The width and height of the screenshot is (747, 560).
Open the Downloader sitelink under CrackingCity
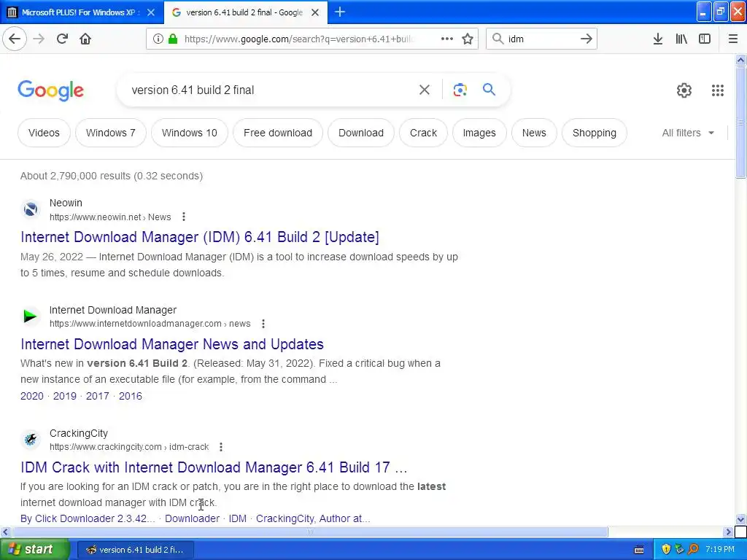coord(192,518)
